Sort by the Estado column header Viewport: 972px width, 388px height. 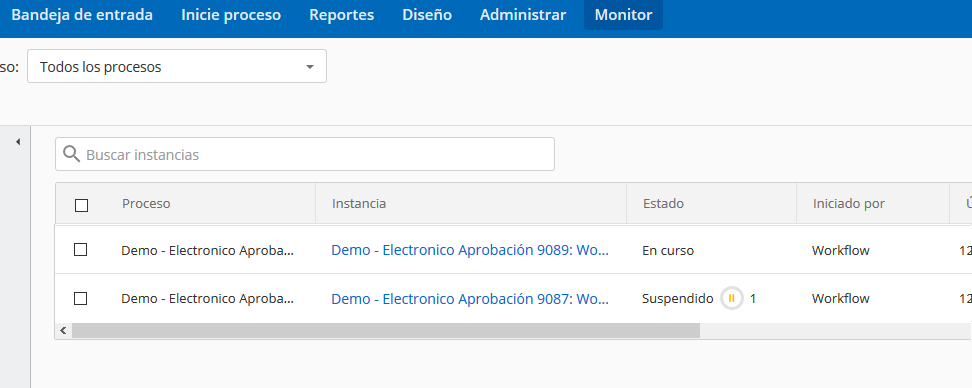click(663, 203)
